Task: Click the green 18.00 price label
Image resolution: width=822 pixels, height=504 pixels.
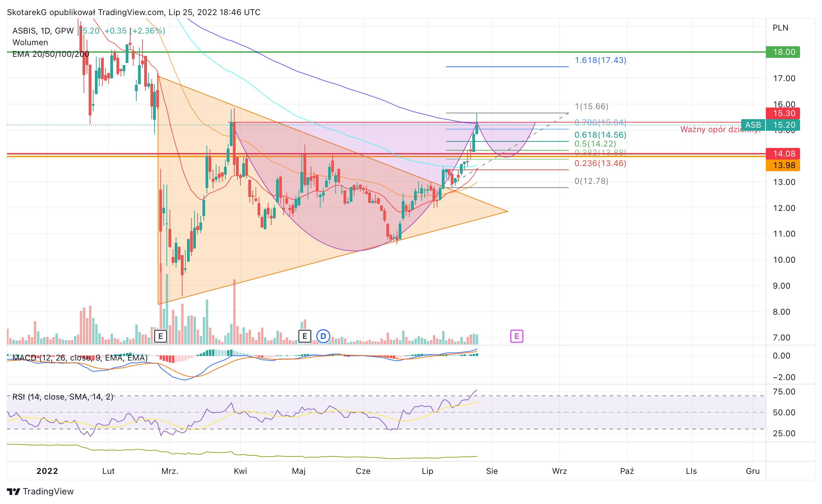Action: [x=783, y=52]
